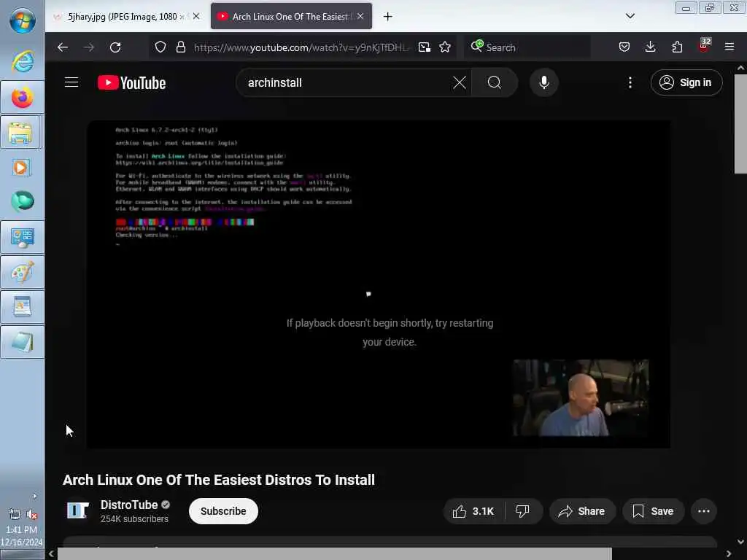Toggle picture-in-picture from address bar

click(424, 47)
